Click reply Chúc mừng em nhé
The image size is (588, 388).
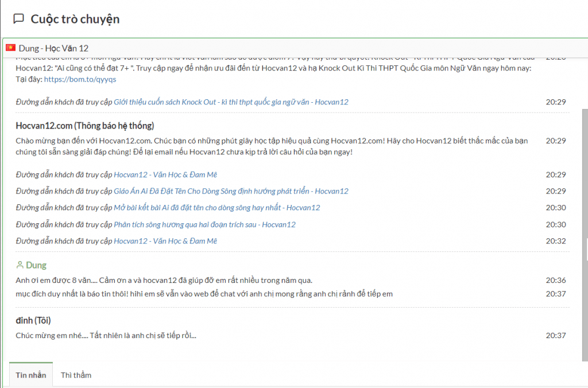point(106,336)
